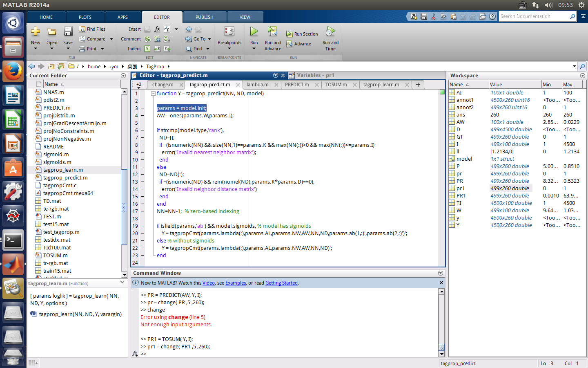Click the Save floppy disk icon

pyautogui.click(x=68, y=31)
